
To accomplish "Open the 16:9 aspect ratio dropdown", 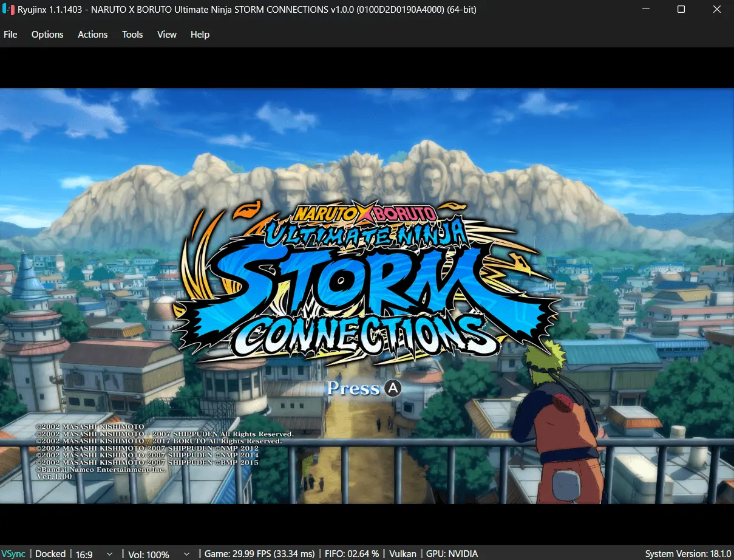I will point(93,554).
